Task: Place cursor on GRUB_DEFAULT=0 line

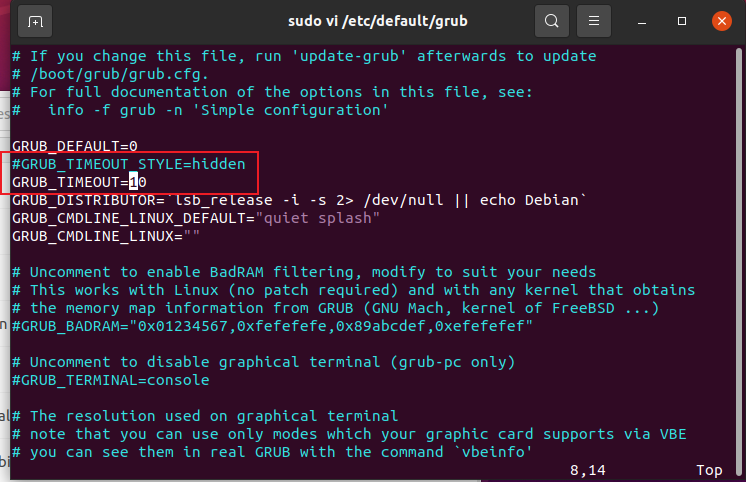Action: tap(74, 146)
